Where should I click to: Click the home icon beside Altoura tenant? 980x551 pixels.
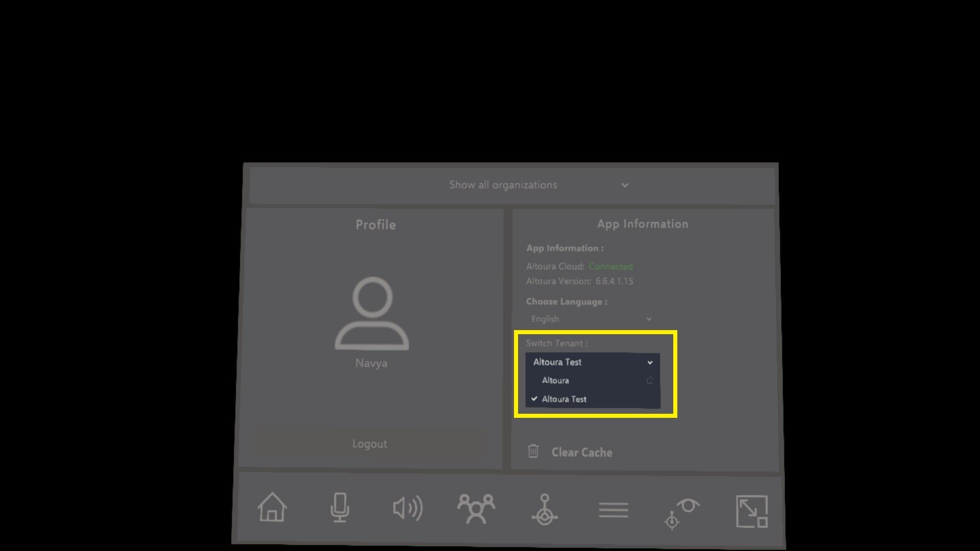[x=650, y=381]
